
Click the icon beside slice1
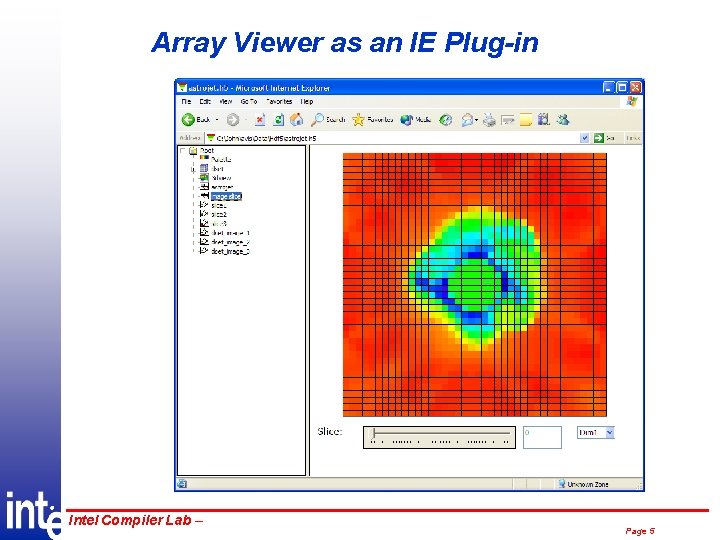point(204,205)
